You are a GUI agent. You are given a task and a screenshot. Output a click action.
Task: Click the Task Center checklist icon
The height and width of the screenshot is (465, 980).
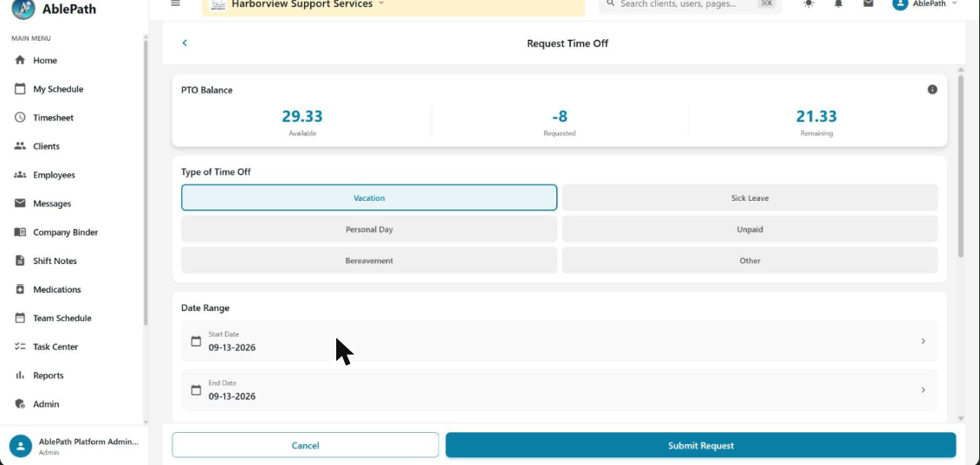pos(20,346)
